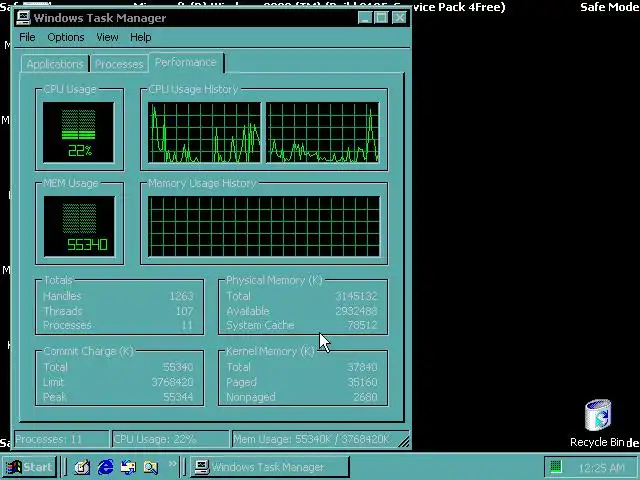
Task: Expand the quick launch chevron
Action: 172,464
